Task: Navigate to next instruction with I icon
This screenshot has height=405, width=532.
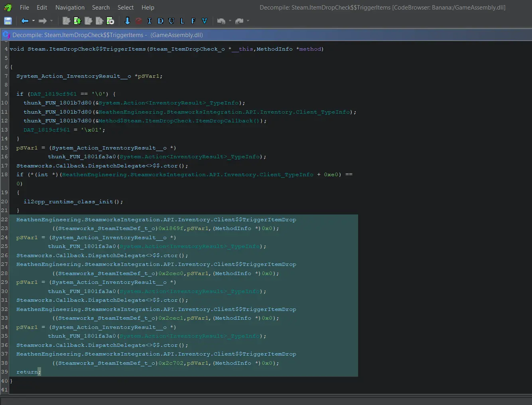Action: click(x=150, y=21)
